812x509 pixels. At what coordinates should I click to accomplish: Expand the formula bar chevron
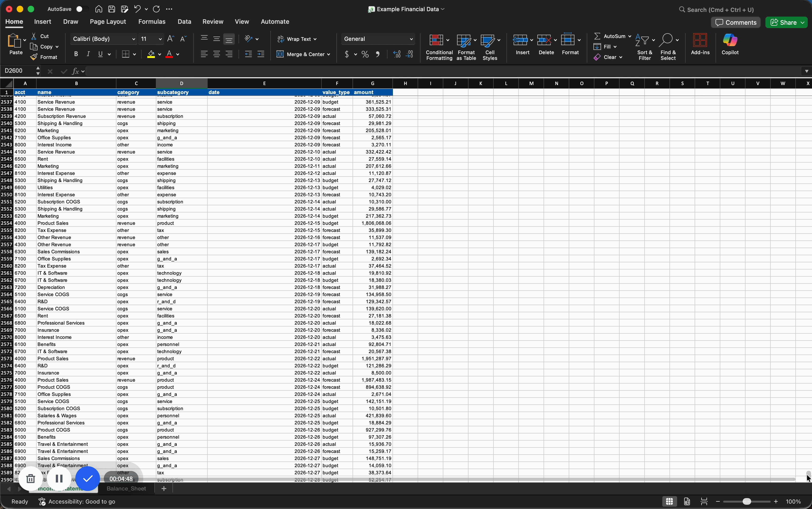(x=807, y=71)
